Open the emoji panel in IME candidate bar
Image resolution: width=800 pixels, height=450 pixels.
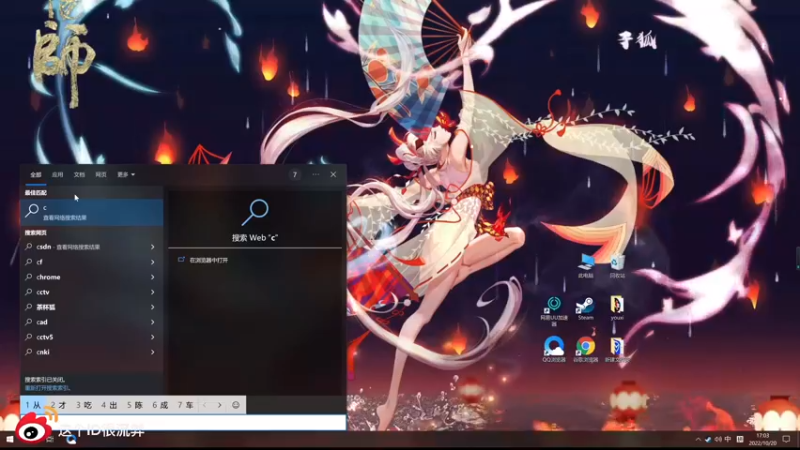(236, 405)
